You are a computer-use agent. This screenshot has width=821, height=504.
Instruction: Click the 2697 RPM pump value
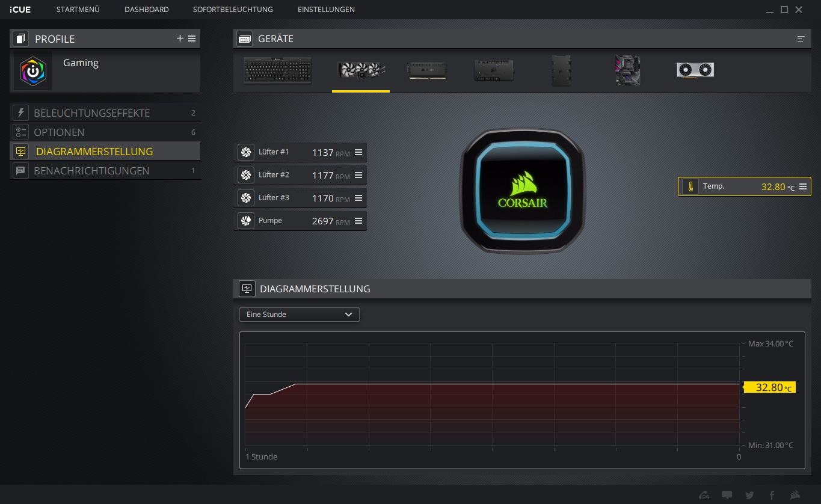331,221
